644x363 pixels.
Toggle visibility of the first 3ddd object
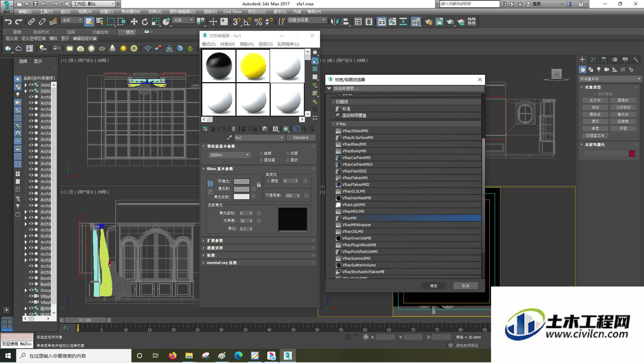pos(31,85)
